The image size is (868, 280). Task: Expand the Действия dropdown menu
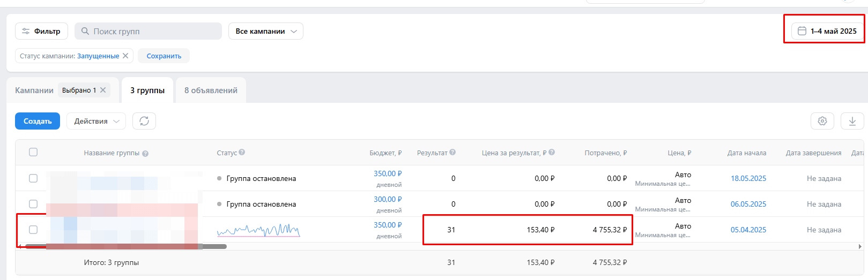click(96, 121)
